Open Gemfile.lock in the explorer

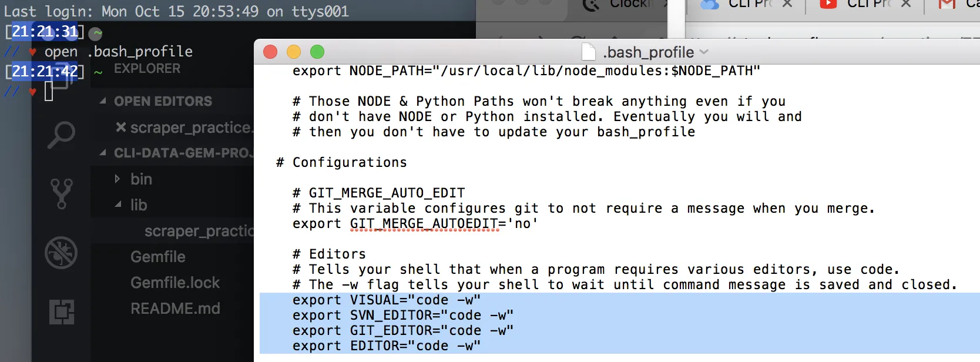[x=174, y=283]
